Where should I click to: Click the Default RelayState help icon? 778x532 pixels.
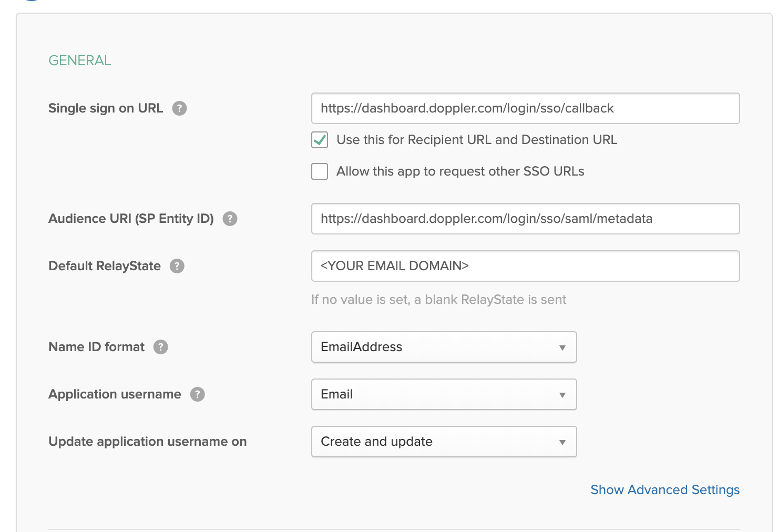pos(177,266)
